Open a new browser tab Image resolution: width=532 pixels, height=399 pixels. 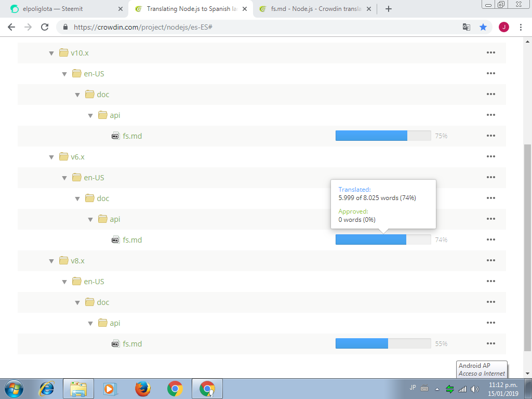click(389, 9)
